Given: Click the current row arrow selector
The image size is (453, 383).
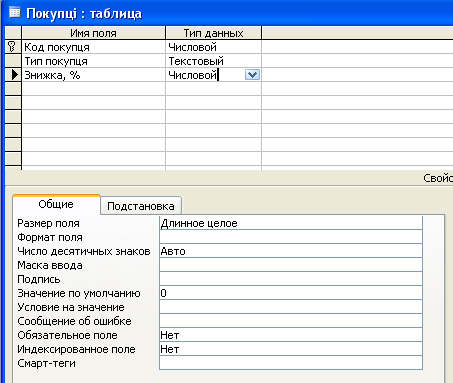Looking at the screenshot, I should pyautogui.click(x=13, y=75).
